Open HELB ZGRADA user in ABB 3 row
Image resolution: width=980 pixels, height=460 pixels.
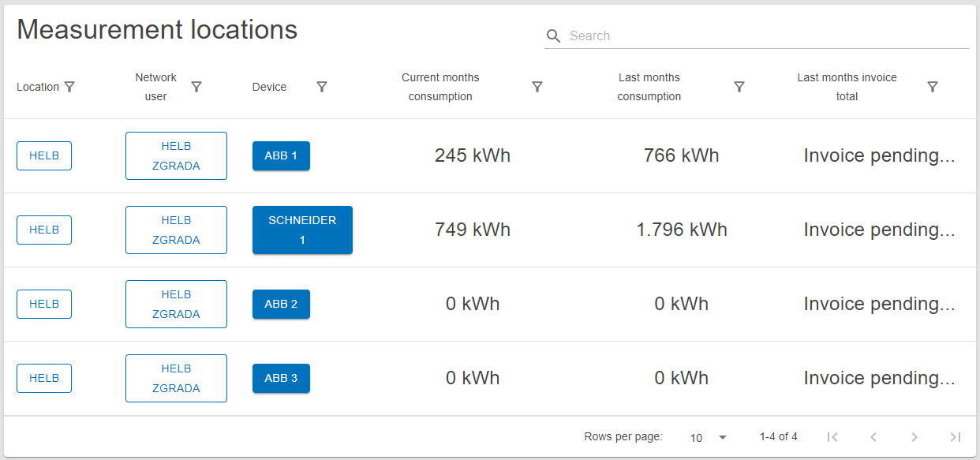click(x=176, y=379)
